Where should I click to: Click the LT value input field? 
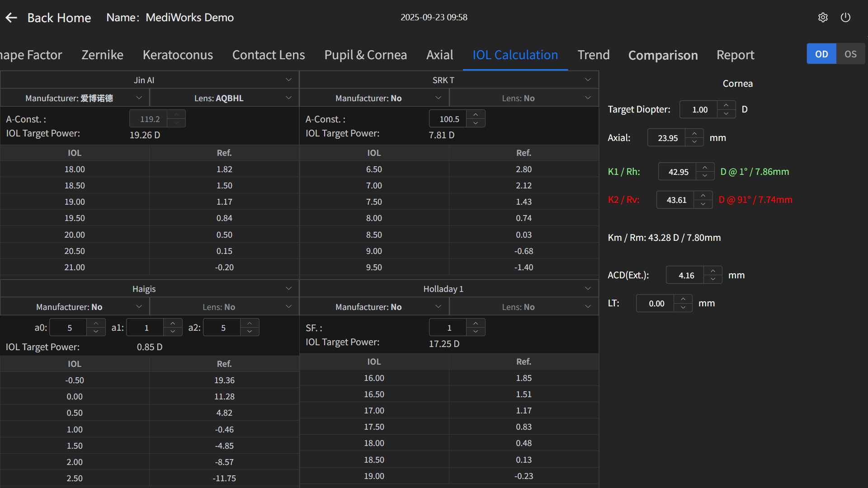[x=656, y=304]
